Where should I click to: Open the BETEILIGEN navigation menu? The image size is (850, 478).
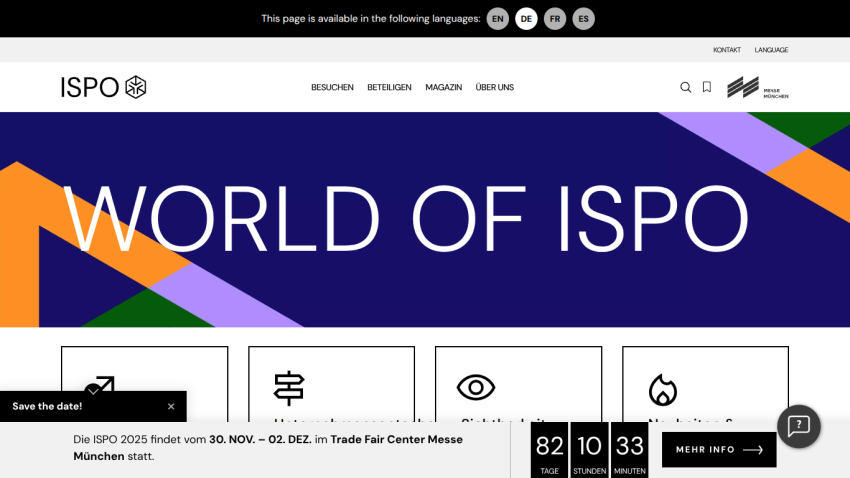389,87
